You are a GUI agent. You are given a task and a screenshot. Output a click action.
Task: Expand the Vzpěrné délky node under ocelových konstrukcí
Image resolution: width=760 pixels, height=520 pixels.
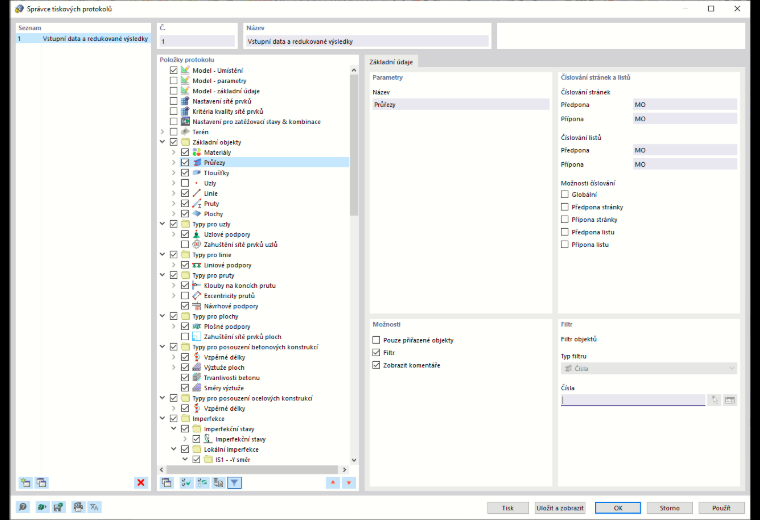pos(174,409)
